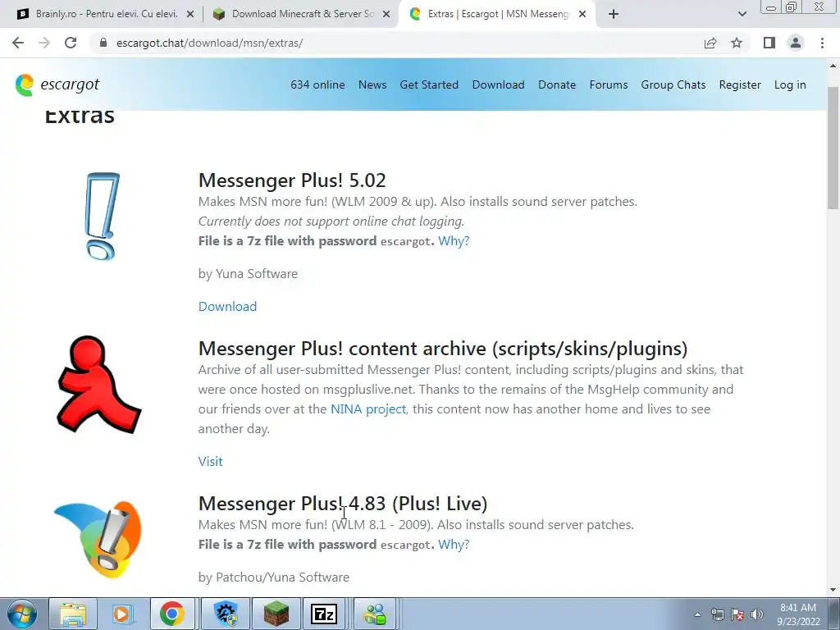Visit the Messenger Plus! content archive
Image resolution: width=840 pixels, height=630 pixels.
click(211, 462)
